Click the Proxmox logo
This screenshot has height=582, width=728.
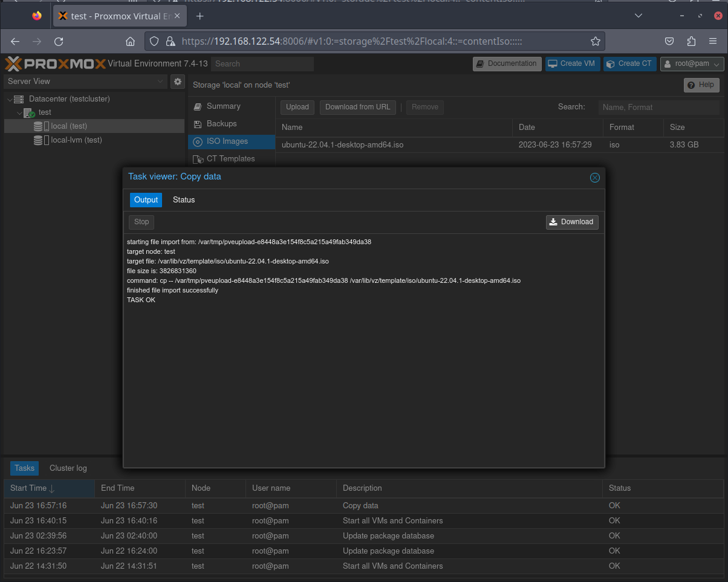pyautogui.click(x=55, y=63)
